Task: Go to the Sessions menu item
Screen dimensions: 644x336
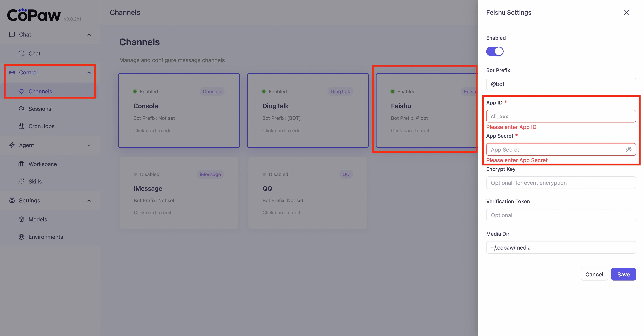Action: point(40,109)
